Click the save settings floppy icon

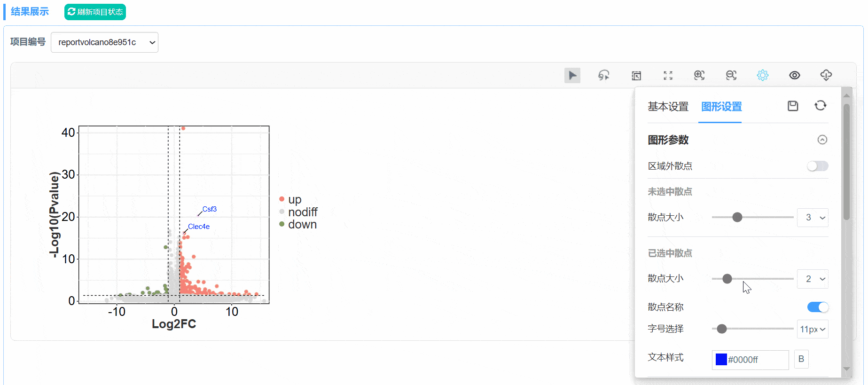tap(793, 106)
